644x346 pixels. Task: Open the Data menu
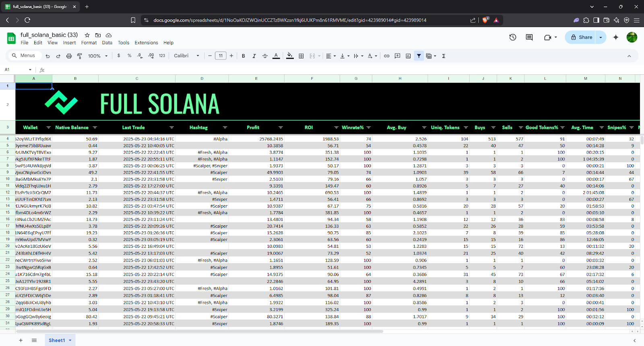(x=107, y=43)
